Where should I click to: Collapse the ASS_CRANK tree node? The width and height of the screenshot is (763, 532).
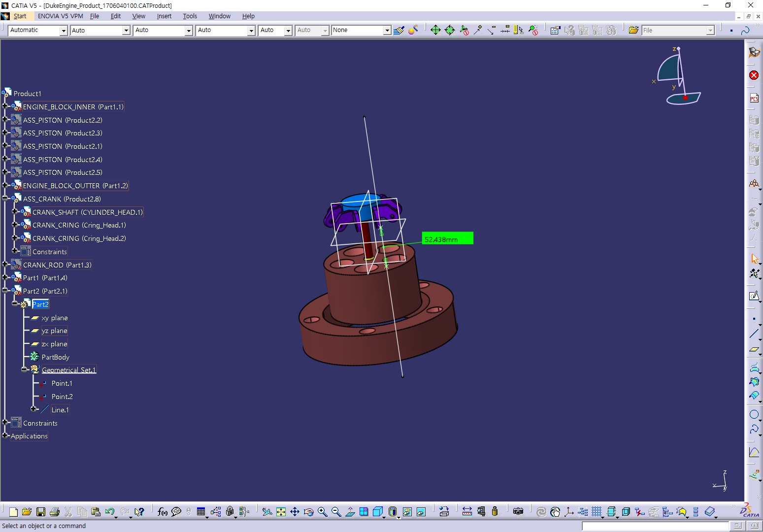pyautogui.click(x=5, y=199)
